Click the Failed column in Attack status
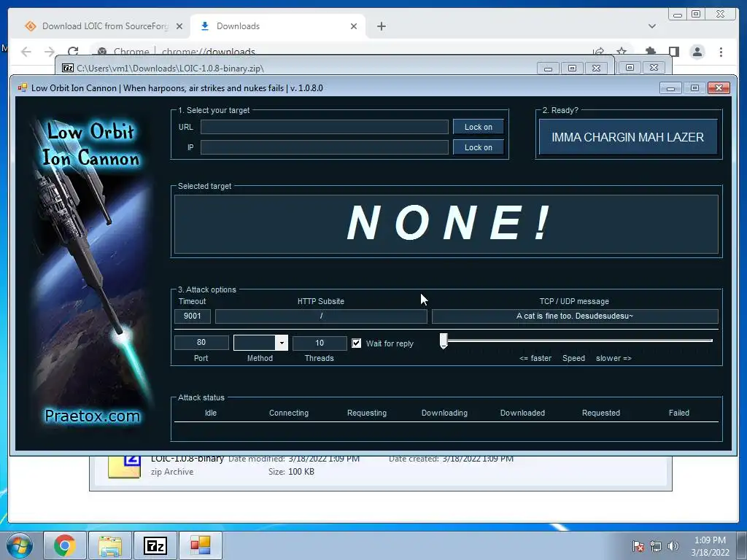Image resolution: width=747 pixels, height=560 pixels. tap(679, 413)
